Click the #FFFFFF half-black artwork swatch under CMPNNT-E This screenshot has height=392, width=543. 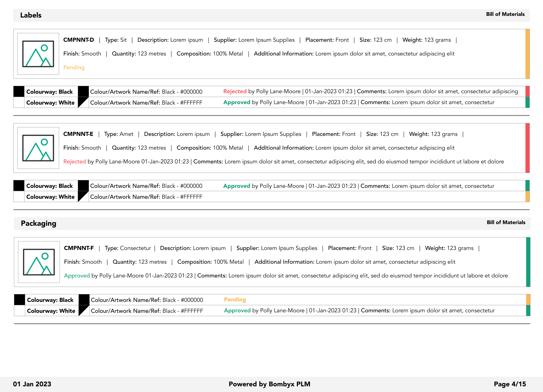click(x=83, y=197)
